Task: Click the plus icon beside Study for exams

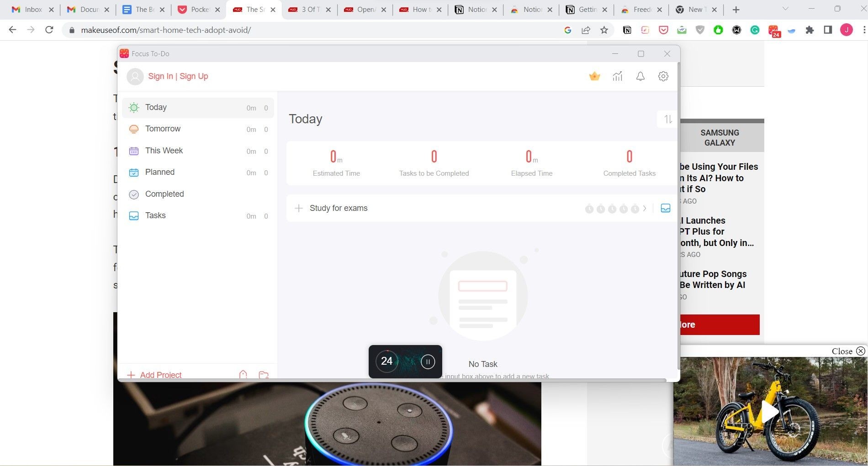Action: pyautogui.click(x=299, y=208)
